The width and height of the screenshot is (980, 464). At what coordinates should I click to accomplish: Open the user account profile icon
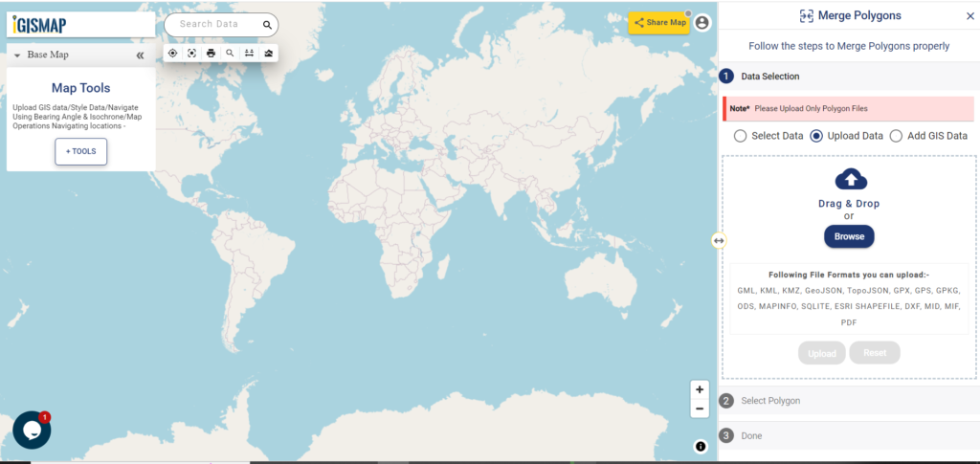(x=702, y=22)
